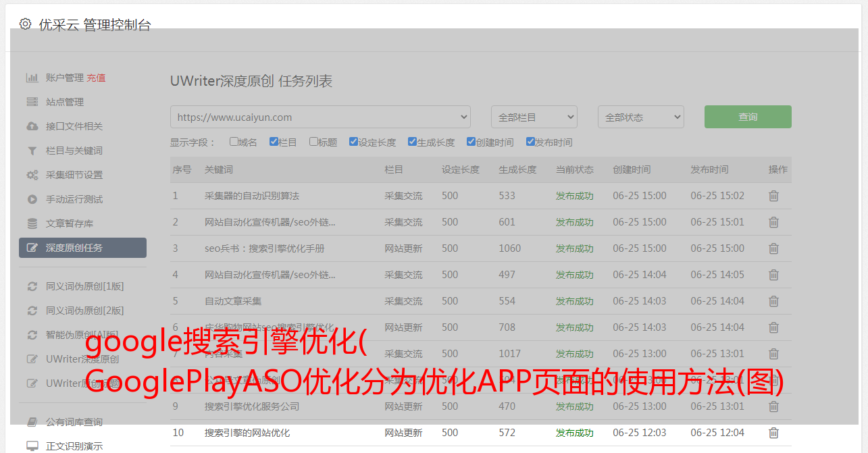Click the server icon next to 站点管理
The height and width of the screenshot is (453, 868).
pyautogui.click(x=32, y=102)
